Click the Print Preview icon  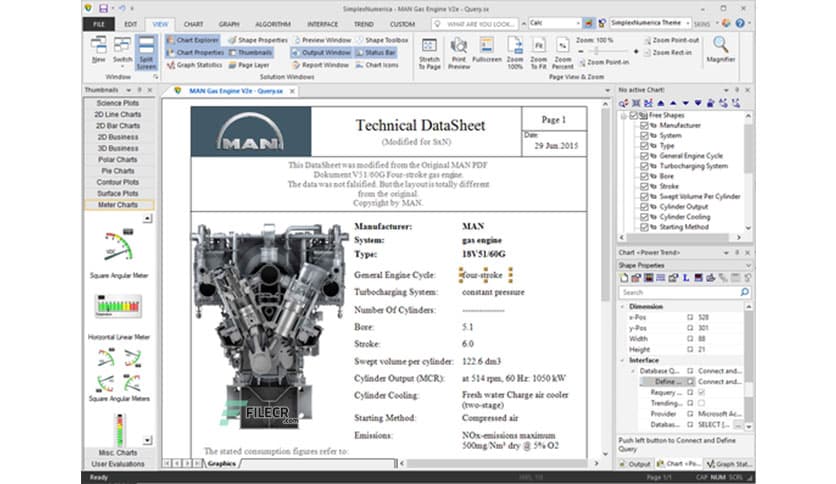pyautogui.click(x=459, y=50)
